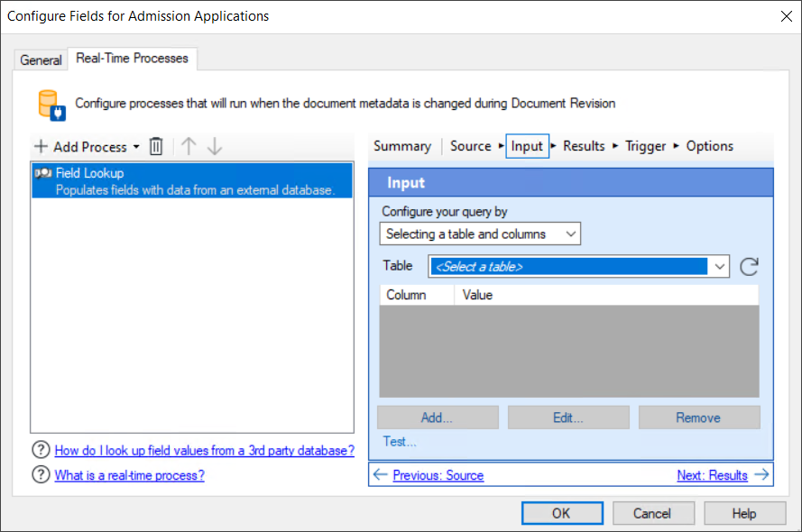Click OK to confirm the configuration

[x=561, y=512]
